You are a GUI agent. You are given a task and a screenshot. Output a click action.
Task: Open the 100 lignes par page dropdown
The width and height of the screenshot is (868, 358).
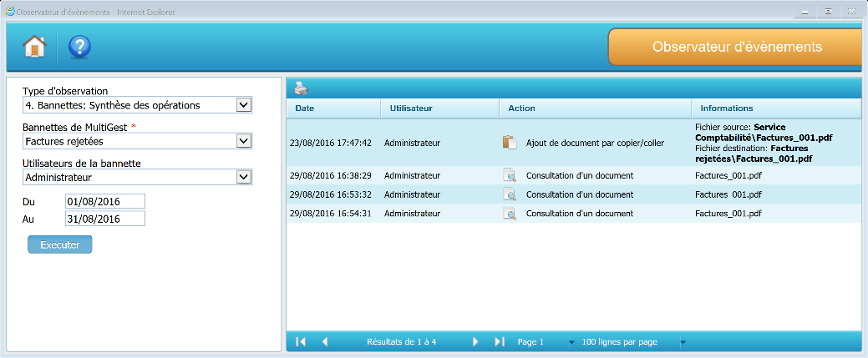tap(683, 342)
